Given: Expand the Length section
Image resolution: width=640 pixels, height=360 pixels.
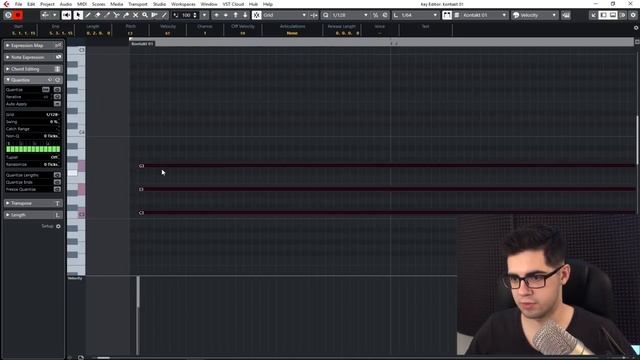Looking at the screenshot, I should click(x=33, y=215).
